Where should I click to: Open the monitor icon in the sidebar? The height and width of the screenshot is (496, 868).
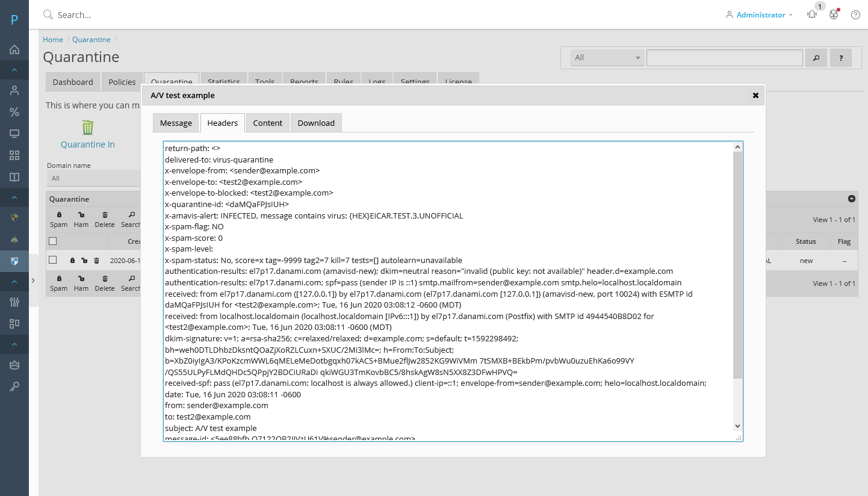14,134
